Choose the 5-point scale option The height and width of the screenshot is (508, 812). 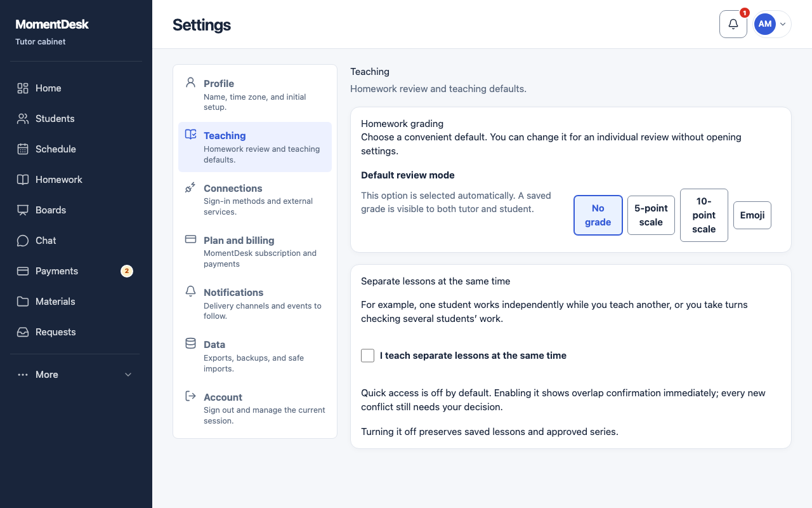(651, 215)
